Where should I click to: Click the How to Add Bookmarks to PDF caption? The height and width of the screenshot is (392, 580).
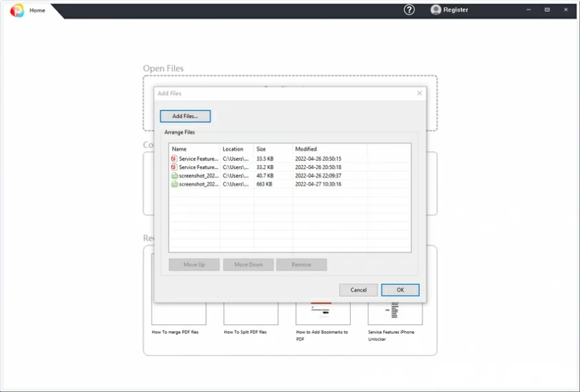[322, 335]
